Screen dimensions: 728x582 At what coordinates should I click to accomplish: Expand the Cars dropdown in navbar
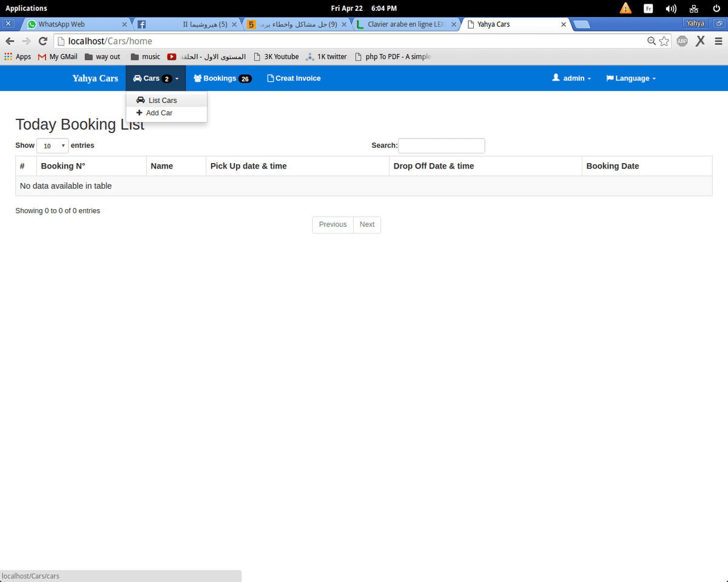point(156,78)
